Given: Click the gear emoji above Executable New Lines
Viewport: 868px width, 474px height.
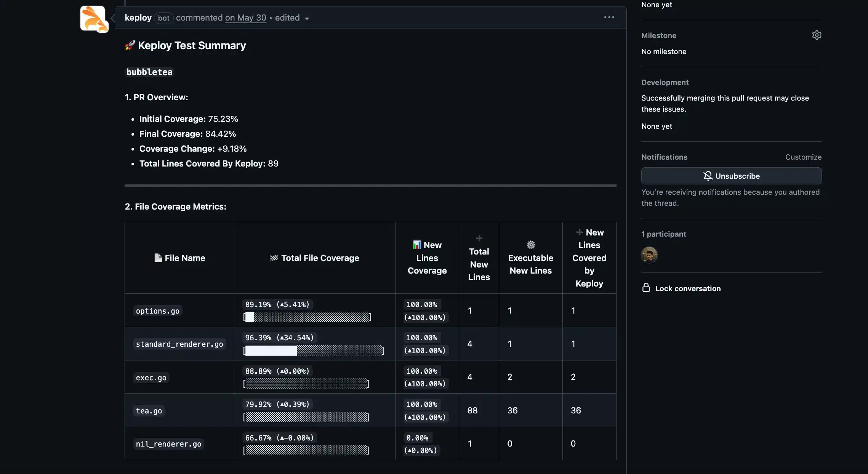Looking at the screenshot, I should (531, 245).
